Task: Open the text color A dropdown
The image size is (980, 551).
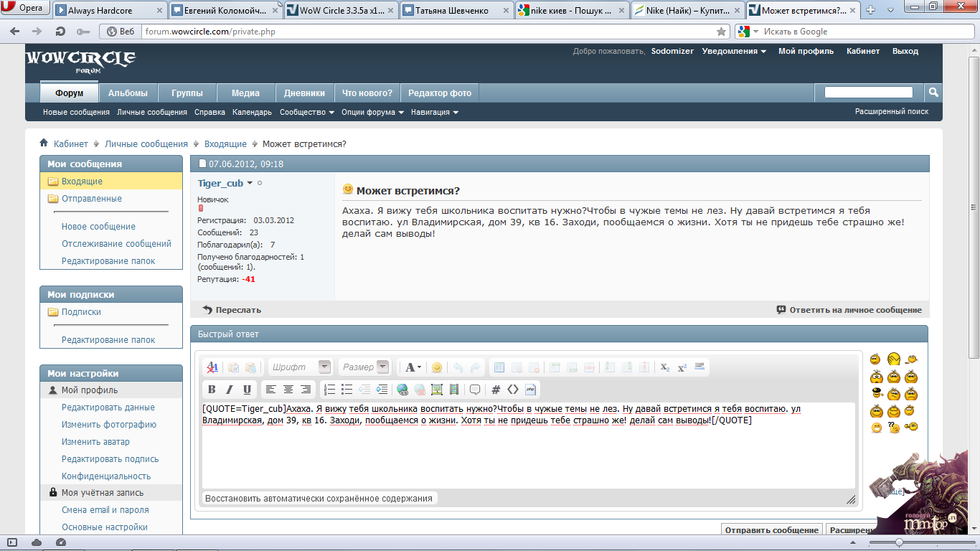Action: [413, 367]
